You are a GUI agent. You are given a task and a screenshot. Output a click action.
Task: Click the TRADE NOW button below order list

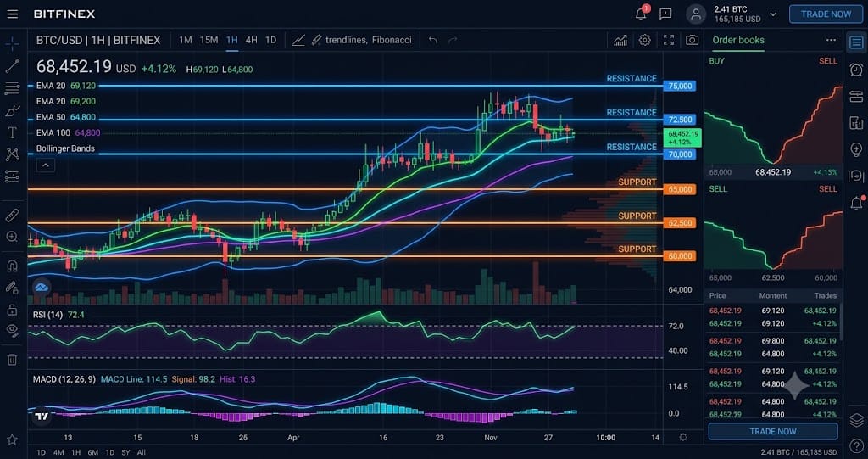(773, 431)
